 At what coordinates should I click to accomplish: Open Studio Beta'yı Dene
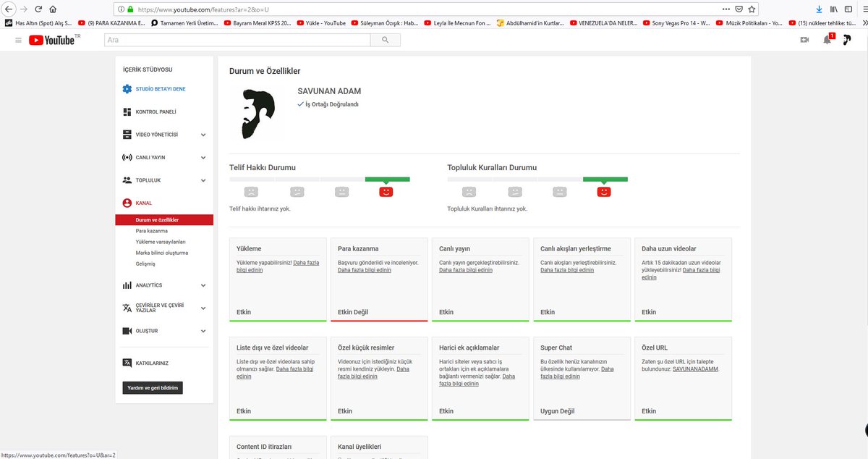point(161,89)
